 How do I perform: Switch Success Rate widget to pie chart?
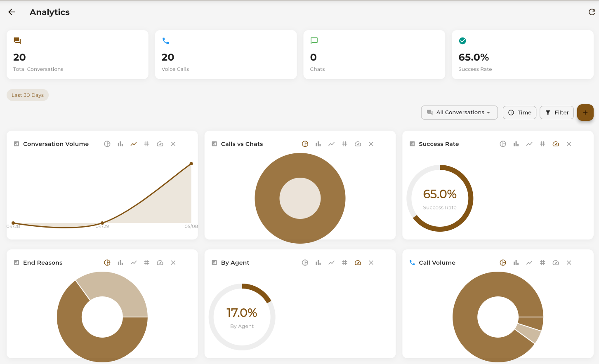tap(503, 144)
